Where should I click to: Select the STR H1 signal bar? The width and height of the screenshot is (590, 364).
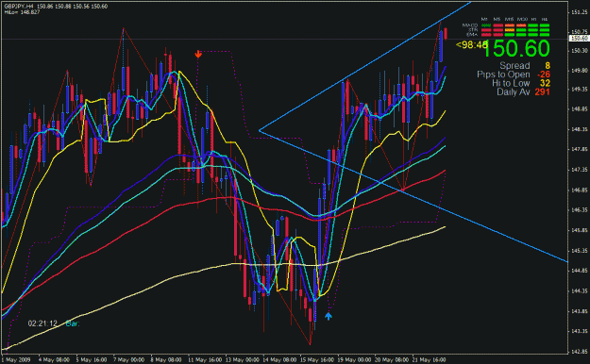pos(532,30)
